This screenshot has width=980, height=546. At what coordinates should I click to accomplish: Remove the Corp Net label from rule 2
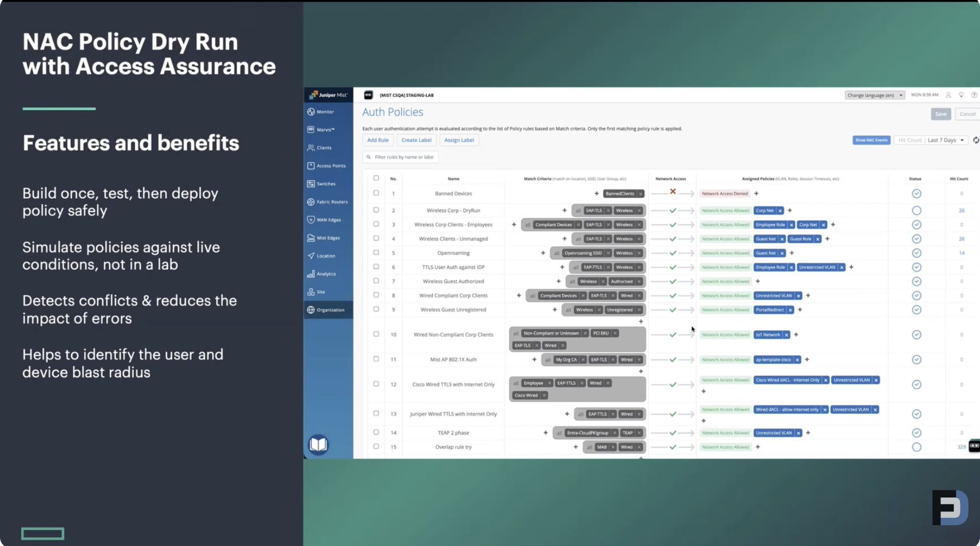(x=780, y=211)
